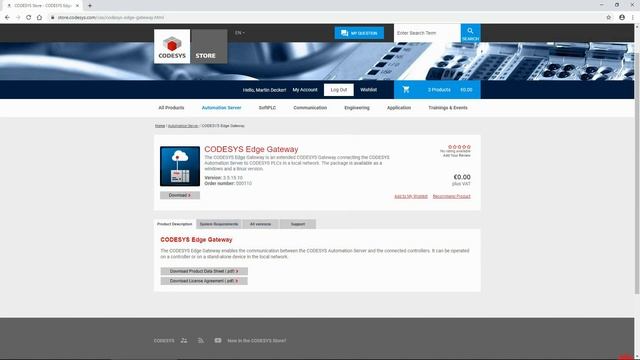Open Engineering menu item

(x=357, y=108)
